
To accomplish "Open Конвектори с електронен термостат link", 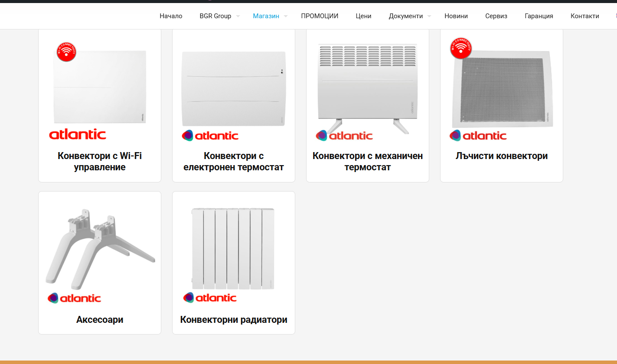I will click(x=234, y=161).
